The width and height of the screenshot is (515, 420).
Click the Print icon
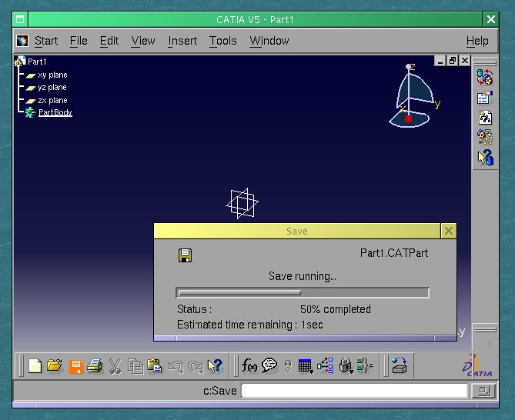[x=95, y=366]
